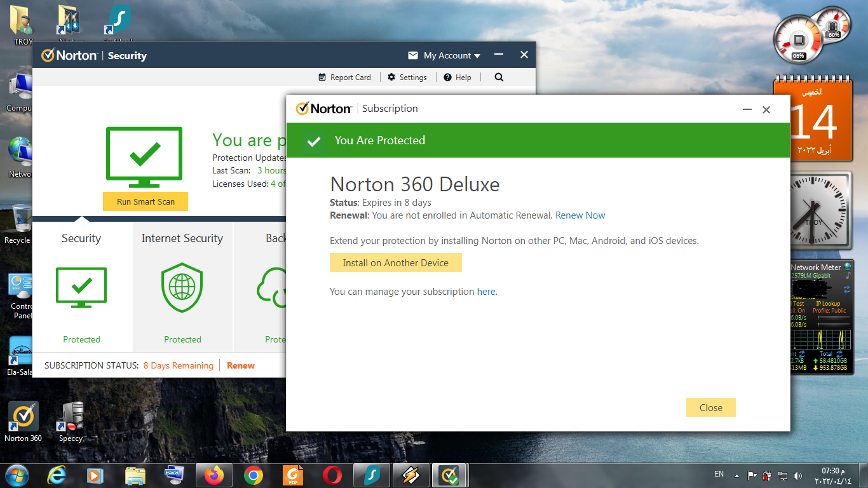Open Norton Settings gear
This screenshot has height=488, width=868.
click(x=392, y=77)
